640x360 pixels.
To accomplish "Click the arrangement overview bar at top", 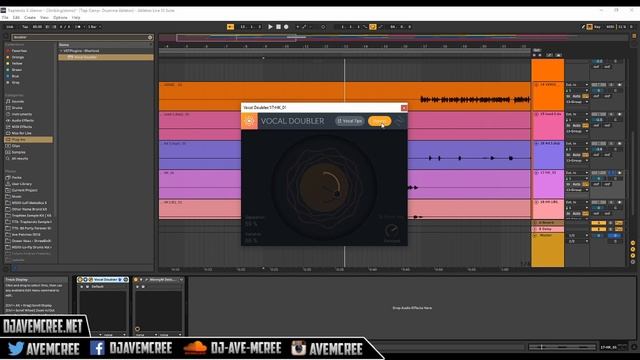I will coord(392,38).
